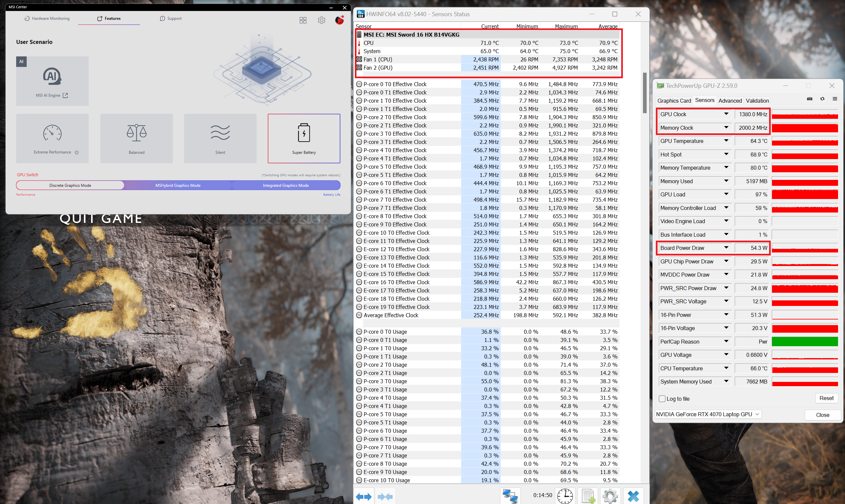Click HWiNFO collapse columns arrows icon

[385, 496]
